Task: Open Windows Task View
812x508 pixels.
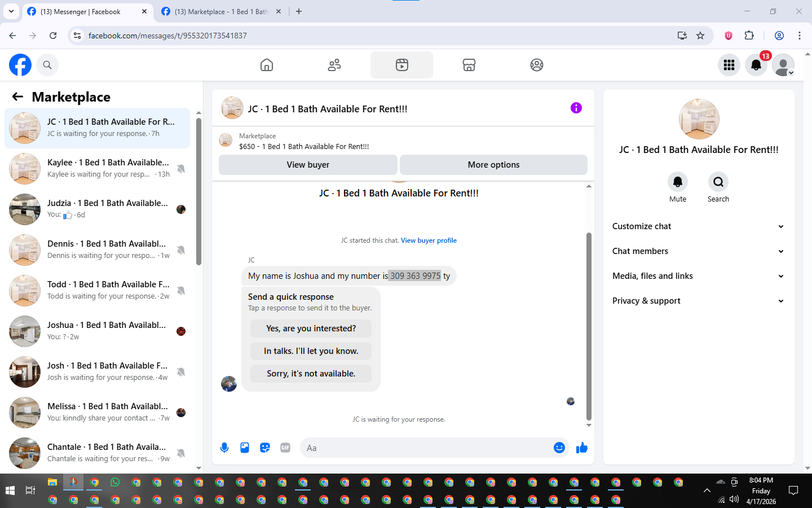Action: click(x=30, y=491)
